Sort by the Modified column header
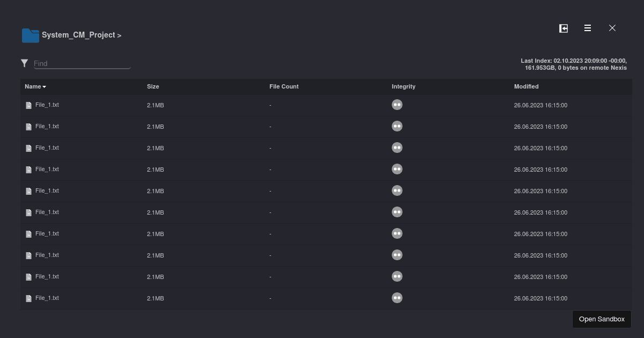The image size is (644, 338). pos(526,86)
